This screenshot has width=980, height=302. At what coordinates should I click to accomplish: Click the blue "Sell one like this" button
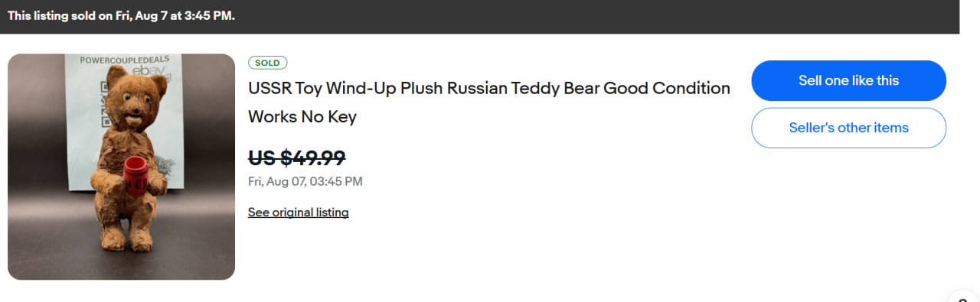coord(848,80)
